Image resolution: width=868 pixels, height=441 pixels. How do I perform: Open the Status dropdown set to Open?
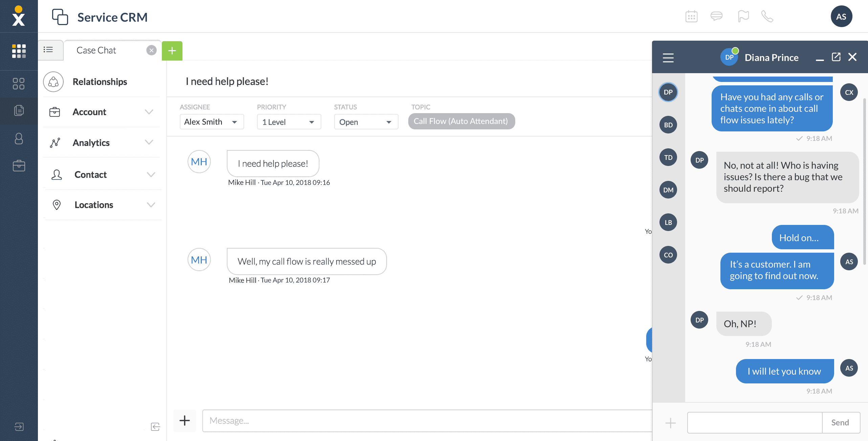pos(366,122)
